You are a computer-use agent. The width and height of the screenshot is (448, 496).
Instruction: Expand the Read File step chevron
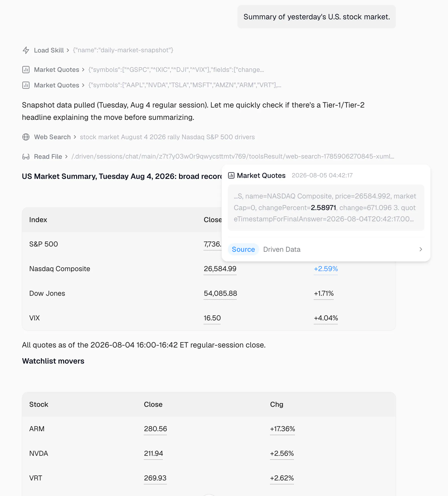[x=66, y=157]
